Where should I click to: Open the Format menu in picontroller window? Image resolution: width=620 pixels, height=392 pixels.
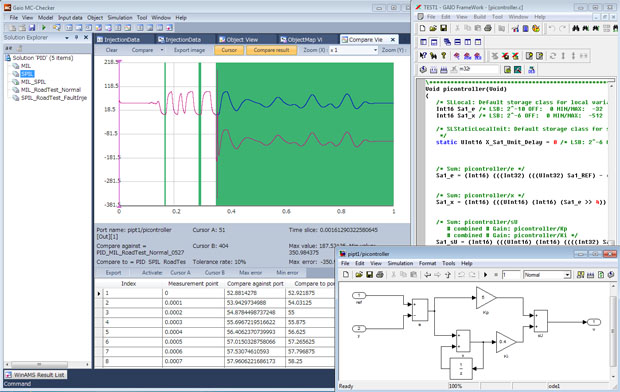click(x=427, y=263)
